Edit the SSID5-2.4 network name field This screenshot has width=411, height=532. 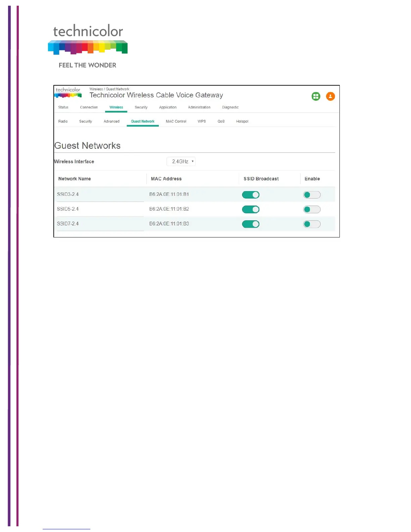tap(100, 209)
